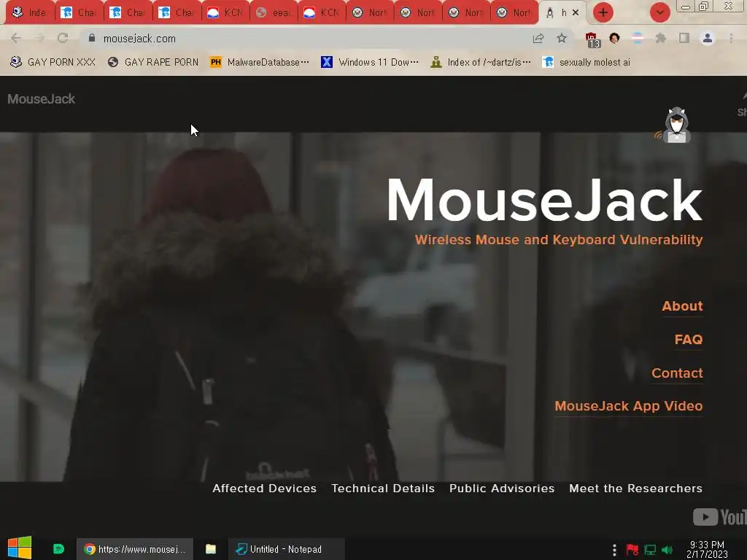This screenshot has width=747, height=560.
Task: Click the browser forward arrow
Action: (x=39, y=38)
